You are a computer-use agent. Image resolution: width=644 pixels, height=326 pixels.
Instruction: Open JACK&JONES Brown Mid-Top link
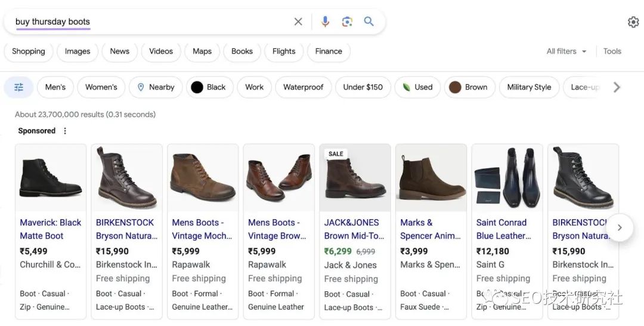[354, 229]
